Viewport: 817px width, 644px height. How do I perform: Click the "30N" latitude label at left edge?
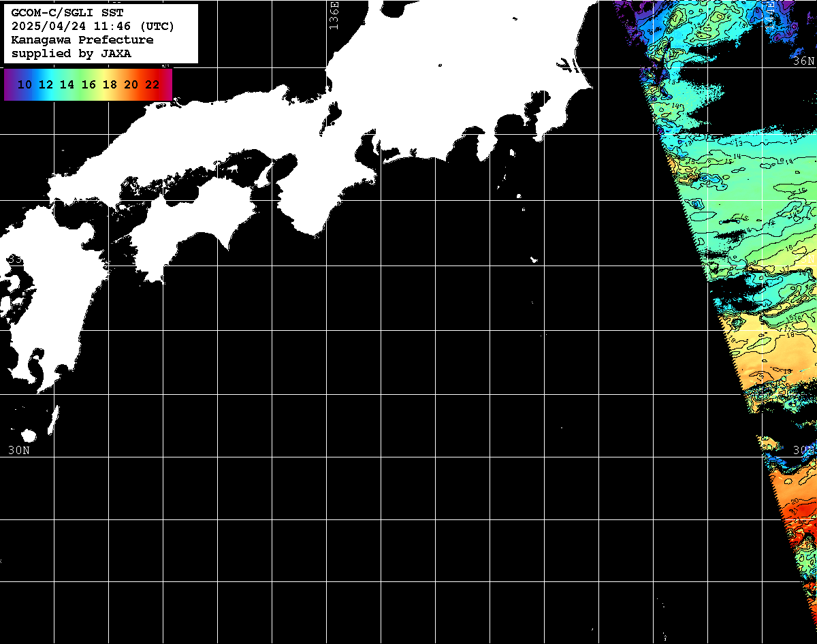point(18,450)
